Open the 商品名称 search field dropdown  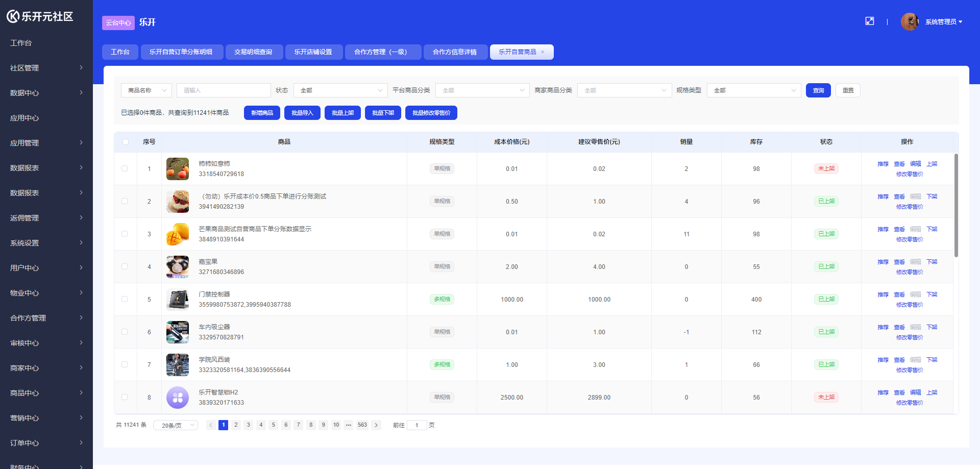click(x=146, y=90)
